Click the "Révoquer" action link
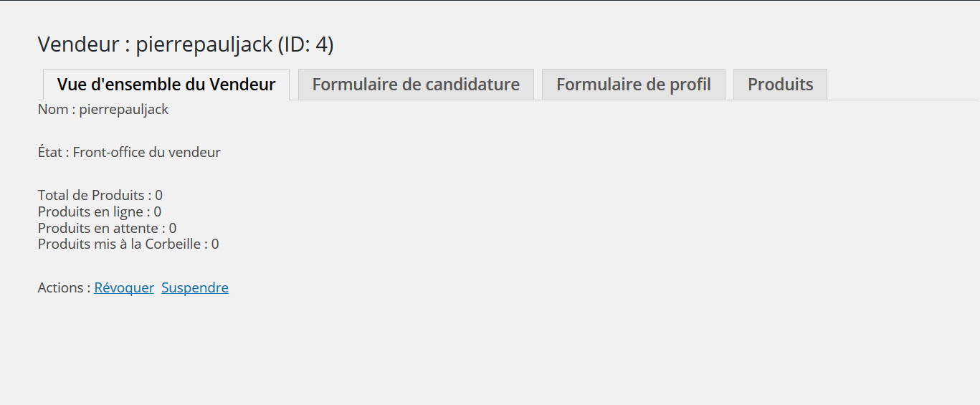The width and height of the screenshot is (980, 405). pyautogui.click(x=124, y=287)
